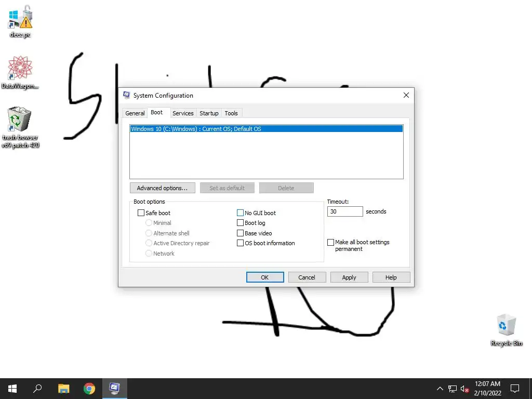Open trash bowser v69 patch 420 shortcut

[20, 127]
